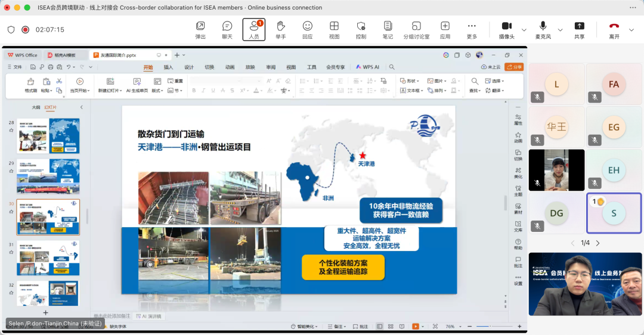The height and width of the screenshot is (335, 644).
Task: Expand the microphone options arrow
Action: tap(560, 30)
